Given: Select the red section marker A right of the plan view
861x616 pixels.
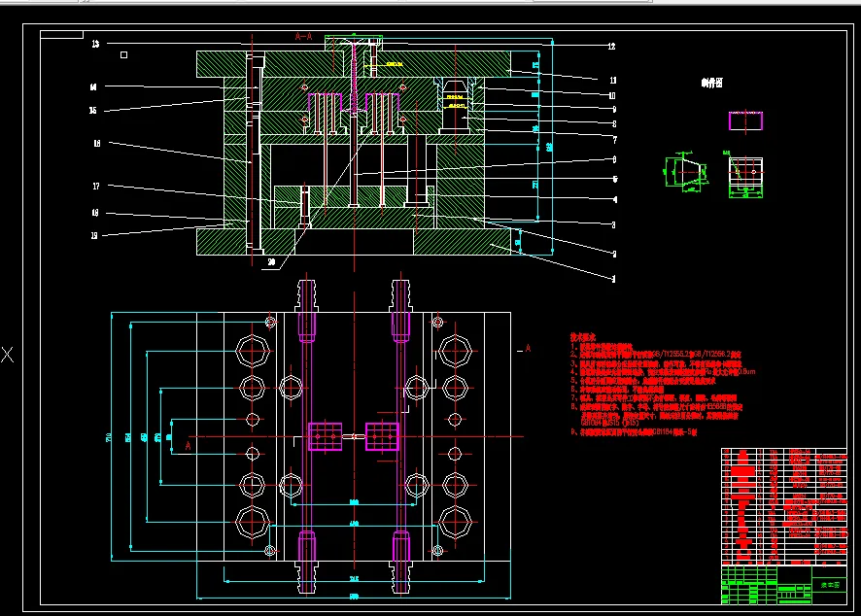Looking at the screenshot, I should coord(528,348).
